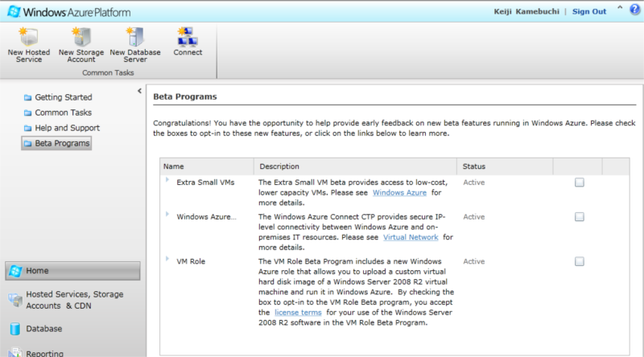644x357 pixels.
Task: Expand the Extra Small VMs row arrow
Action: coord(167,181)
